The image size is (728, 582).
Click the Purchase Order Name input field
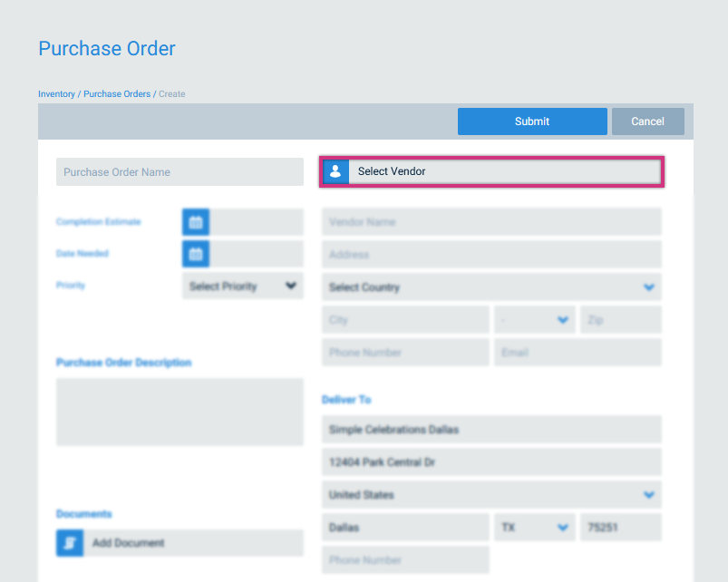[x=179, y=171]
